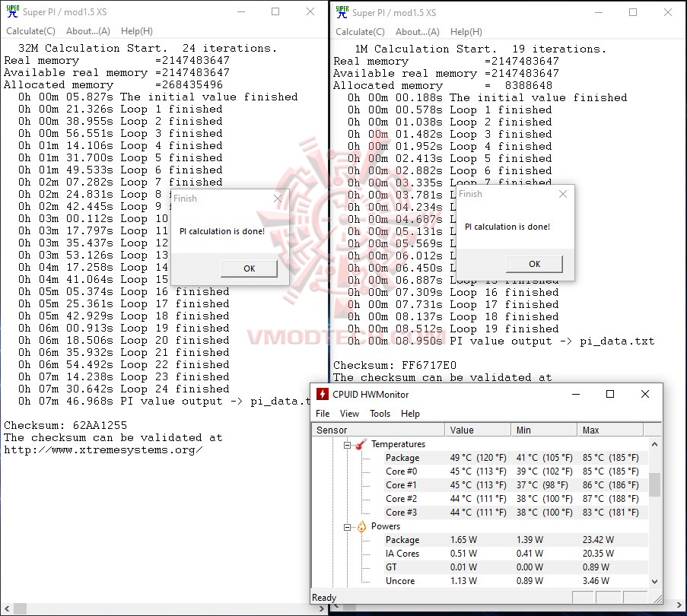Screen dimensions: 687x616
Task: Click the '1M Calculation Start.' line
Action: click(481, 49)
